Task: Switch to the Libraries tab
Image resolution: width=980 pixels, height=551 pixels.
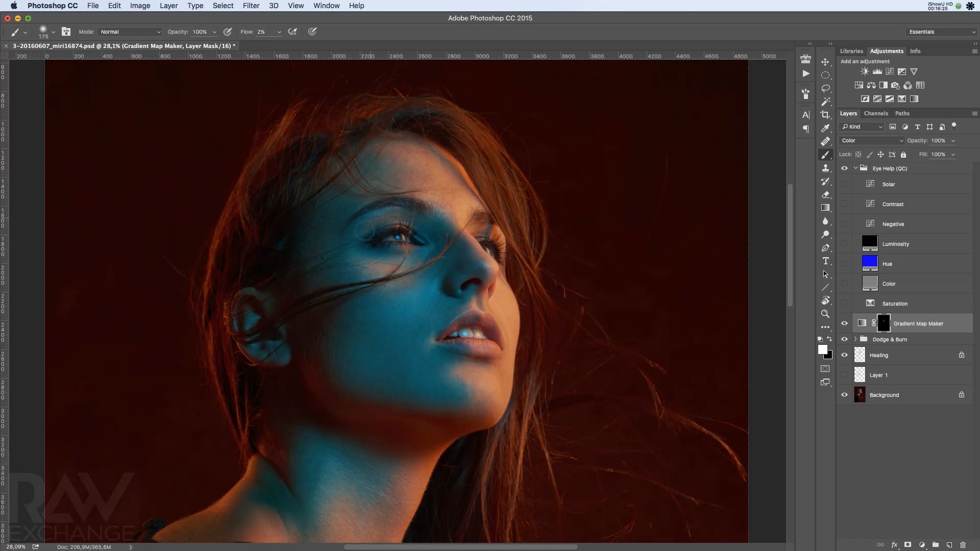Action: pyautogui.click(x=851, y=51)
